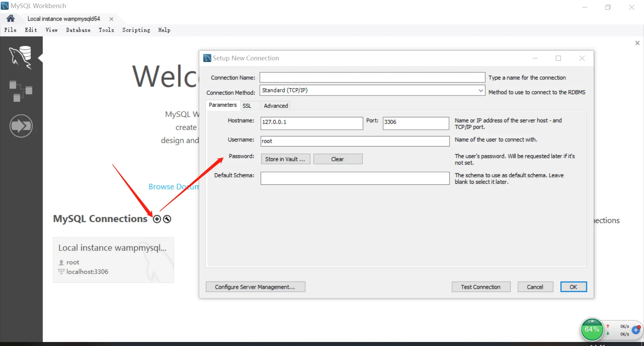Minimize the MySQL Workbench window
The image size is (644, 346).
pyautogui.click(x=585, y=7)
